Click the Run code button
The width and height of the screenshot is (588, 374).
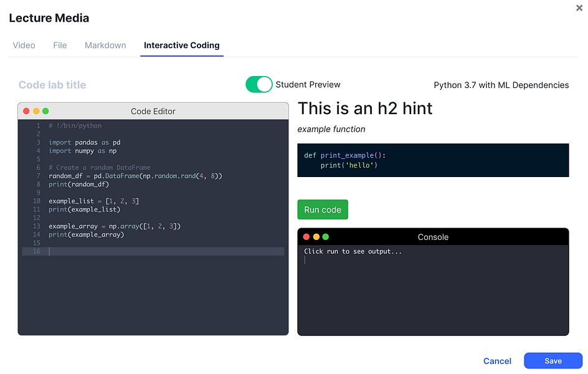click(x=323, y=209)
